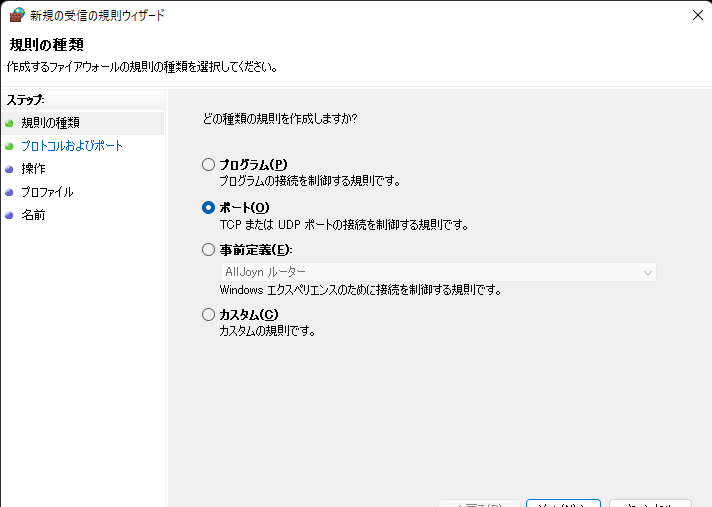Viewport: 712px width, 507px height.
Task: Expand predefined rule list via chevron arrow
Action: click(x=648, y=272)
